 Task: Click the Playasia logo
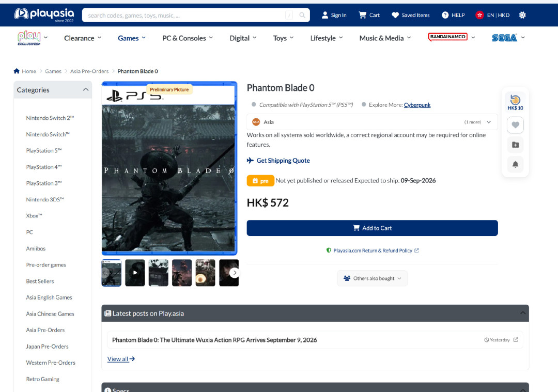[x=44, y=15]
